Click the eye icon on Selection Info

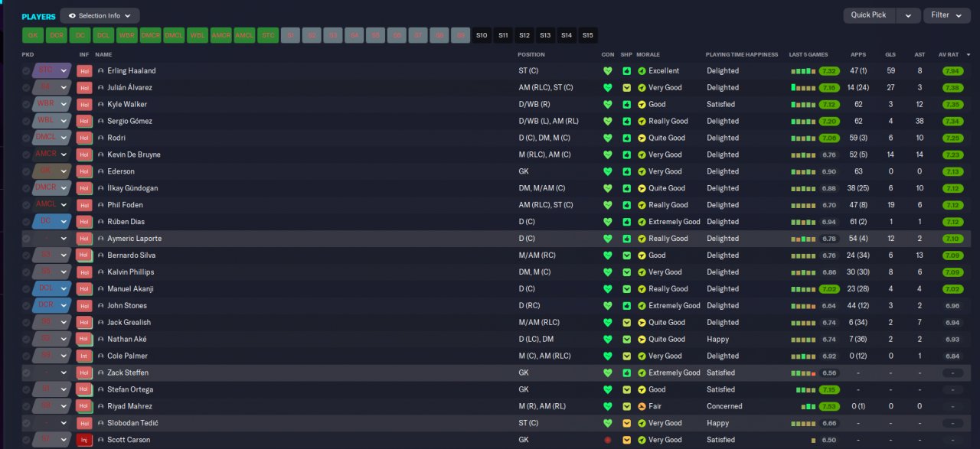[72, 15]
